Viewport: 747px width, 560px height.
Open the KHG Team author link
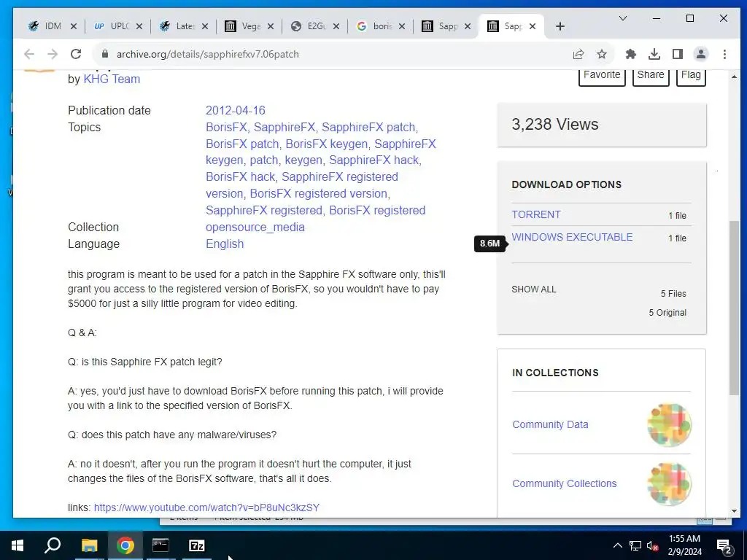tap(112, 79)
